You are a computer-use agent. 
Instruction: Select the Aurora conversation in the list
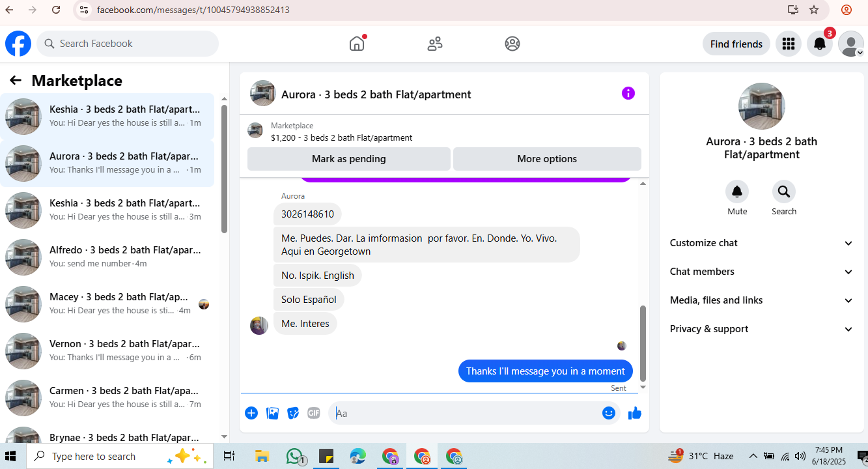(x=107, y=163)
